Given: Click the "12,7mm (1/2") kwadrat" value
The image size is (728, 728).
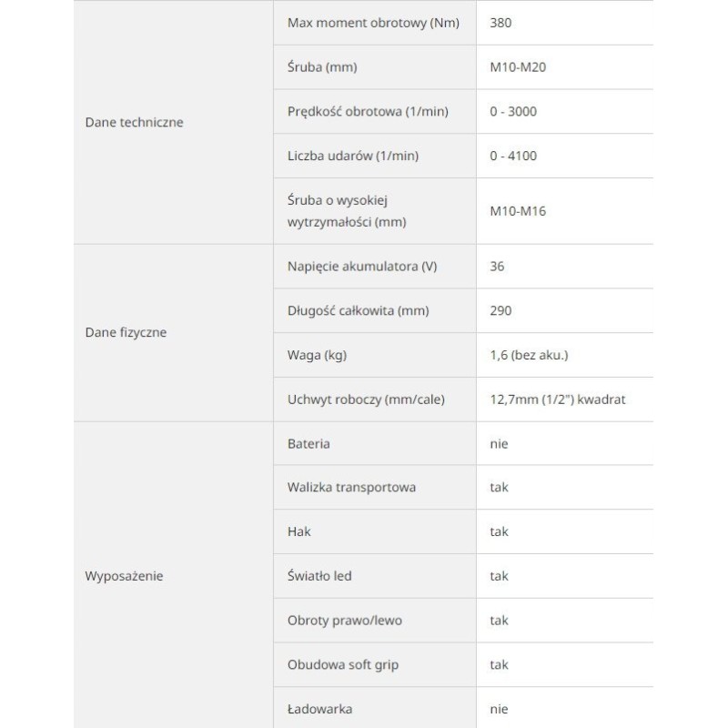Looking at the screenshot, I should pos(557,399).
